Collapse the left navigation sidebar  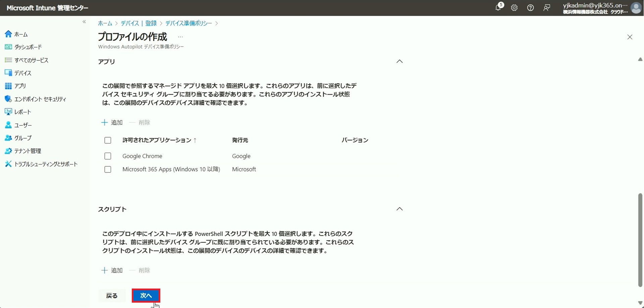(x=84, y=22)
